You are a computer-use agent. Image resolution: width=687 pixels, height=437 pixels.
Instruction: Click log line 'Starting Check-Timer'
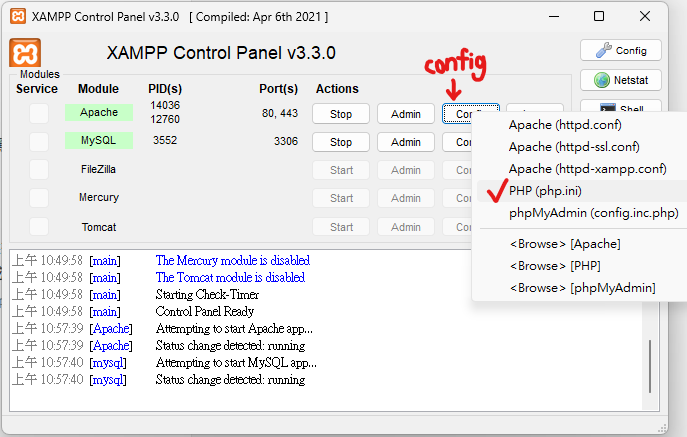207,295
